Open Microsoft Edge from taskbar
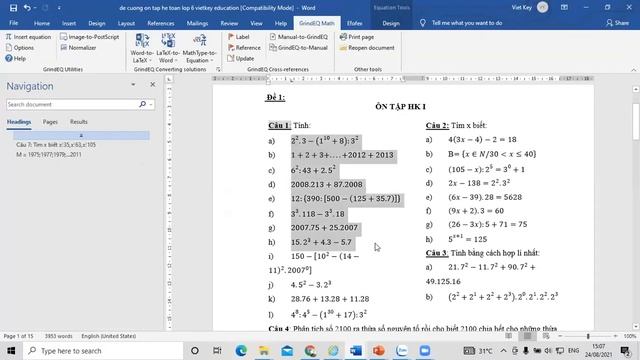 (x=241, y=351)
